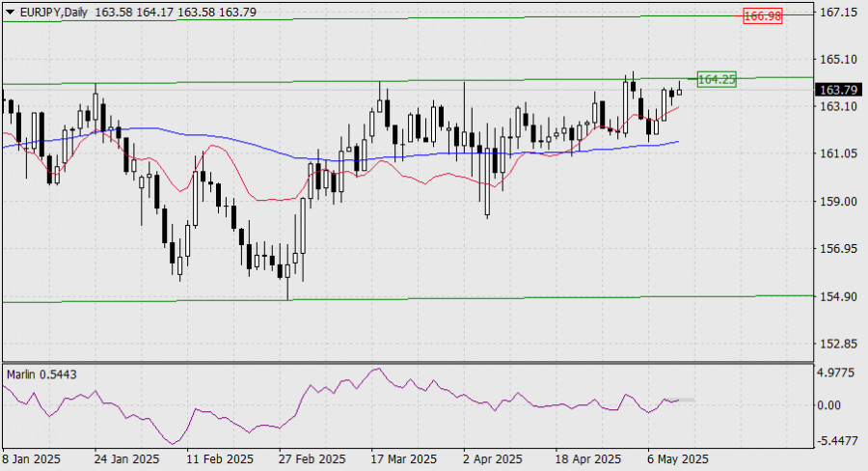Click the 161.05 price scale value
868x471 pixels.
coord(838,153)
